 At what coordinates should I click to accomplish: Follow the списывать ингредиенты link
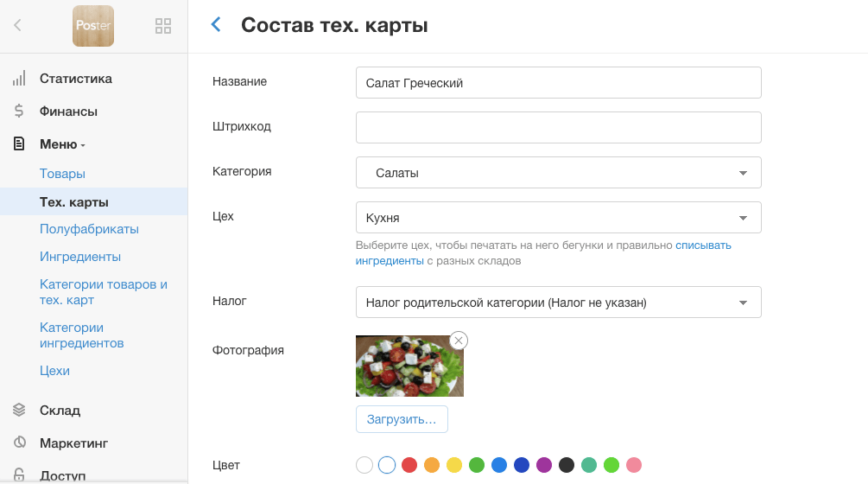pyautogui.click(x=703, y=245)
